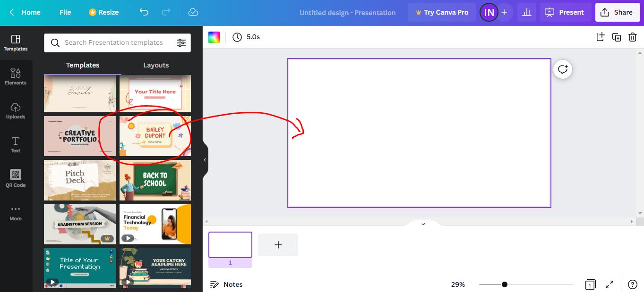
Task: Open the Elements panel
Action: pyautogui.click(x=16, y=76)
